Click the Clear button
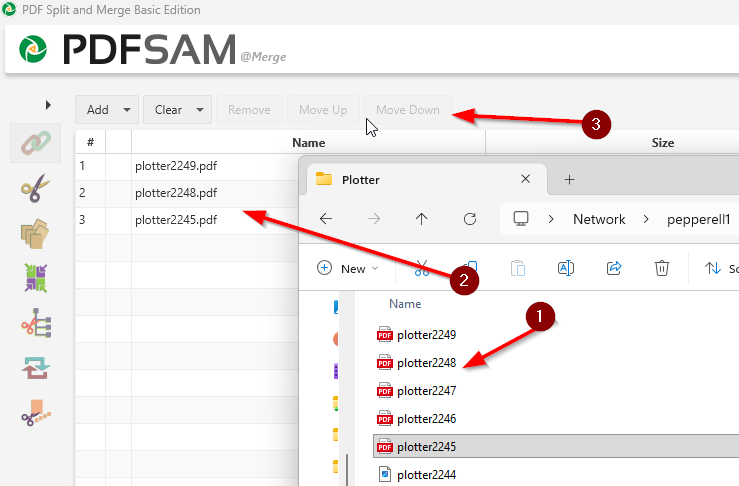 168,110
